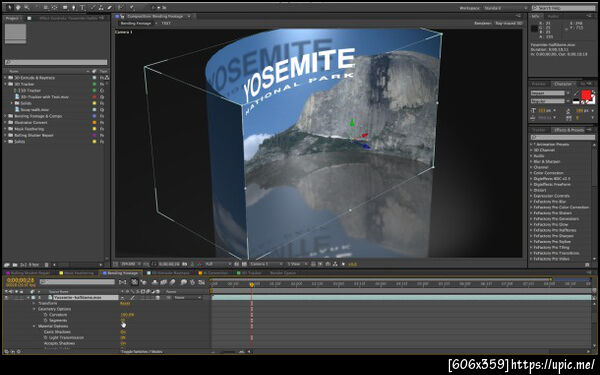Click the red fill color swatch

pos(585,95)
